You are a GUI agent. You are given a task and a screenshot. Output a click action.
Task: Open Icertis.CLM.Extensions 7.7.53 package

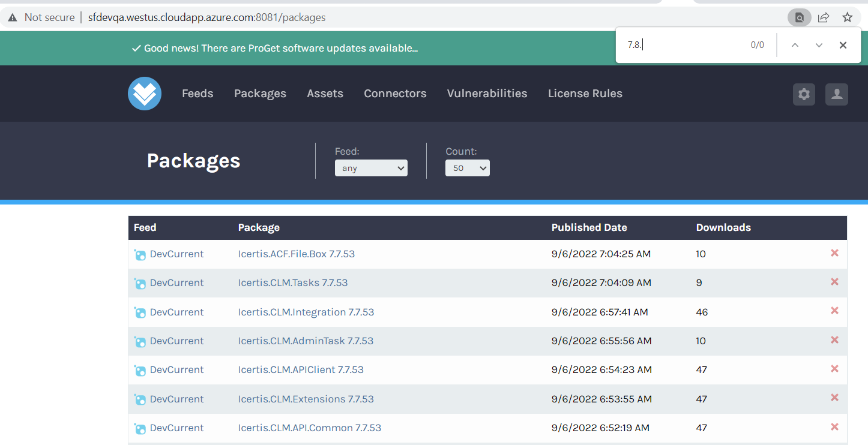click(x=306, y=399)
